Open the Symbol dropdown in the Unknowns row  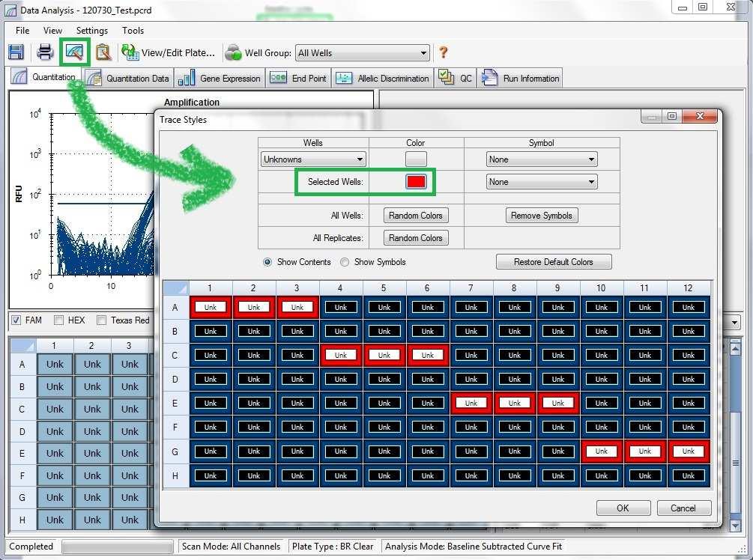[542, 159]
